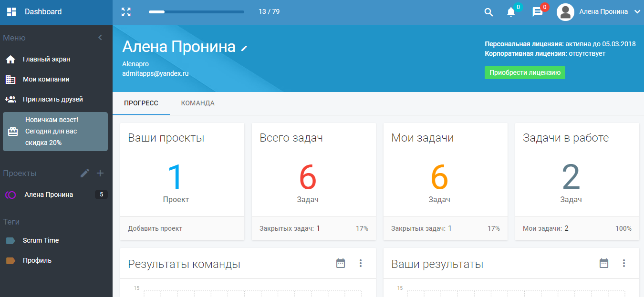
Task: Click the add-person icon for Пригласить друзей
Action: click(x=10, y=100)
